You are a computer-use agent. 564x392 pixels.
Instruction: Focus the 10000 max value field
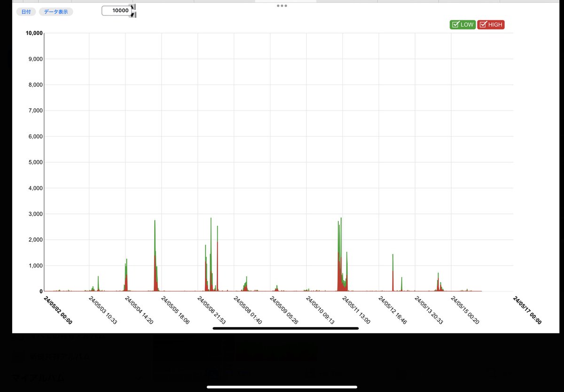(x=116, y=10)
